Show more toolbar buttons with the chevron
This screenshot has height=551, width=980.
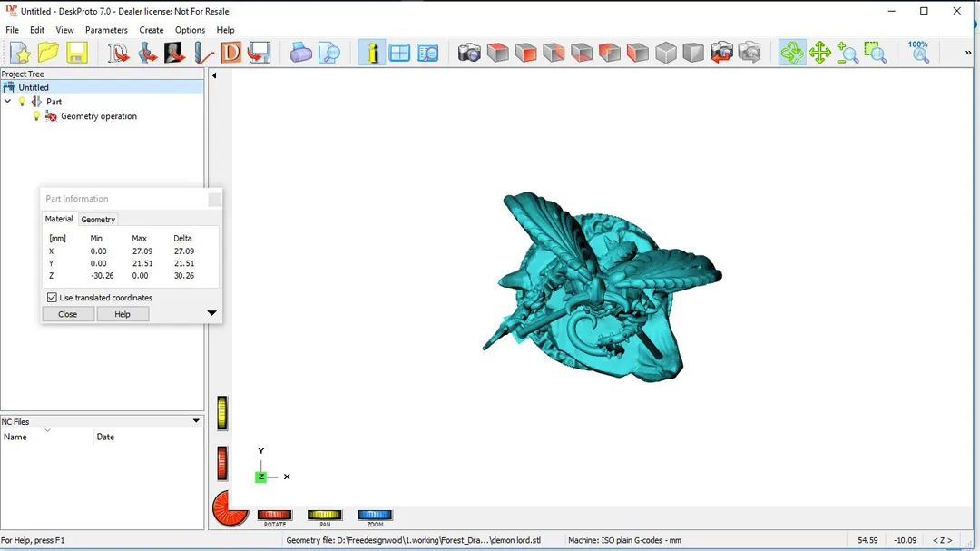[x=968, y=53]
